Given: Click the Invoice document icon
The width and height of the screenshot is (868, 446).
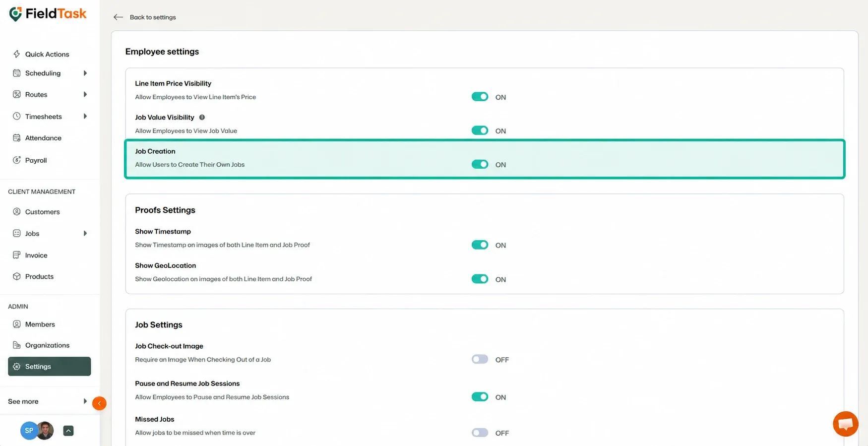Looking at the screenshot, I should tap(17, 255).
